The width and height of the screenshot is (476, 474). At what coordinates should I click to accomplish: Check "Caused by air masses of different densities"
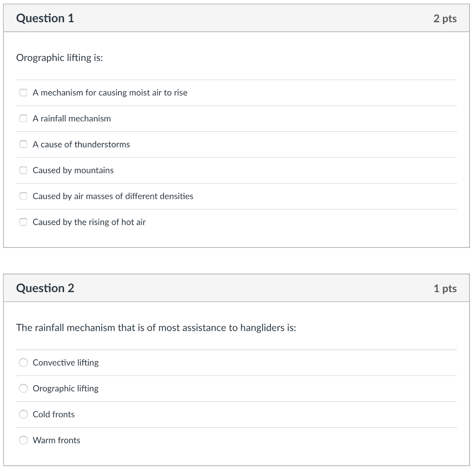click(x=23, y=196)
